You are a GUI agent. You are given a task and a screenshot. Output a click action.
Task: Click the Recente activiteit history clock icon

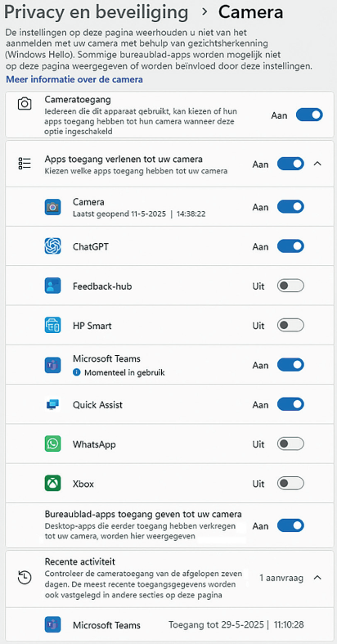[25, 578]
